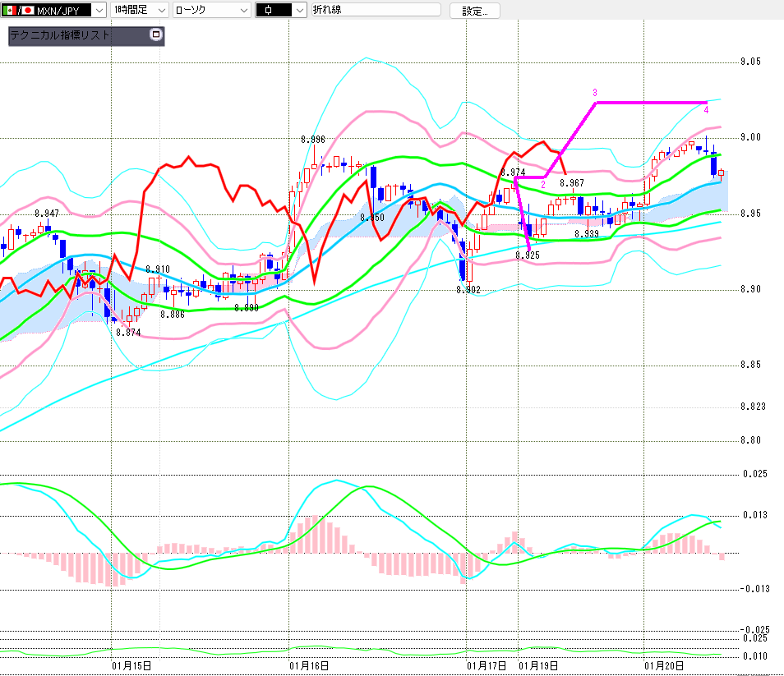Click the 8.874 low price label
Image resolution: width=784 pixels, height=676 pixels.
pos(128,333)
